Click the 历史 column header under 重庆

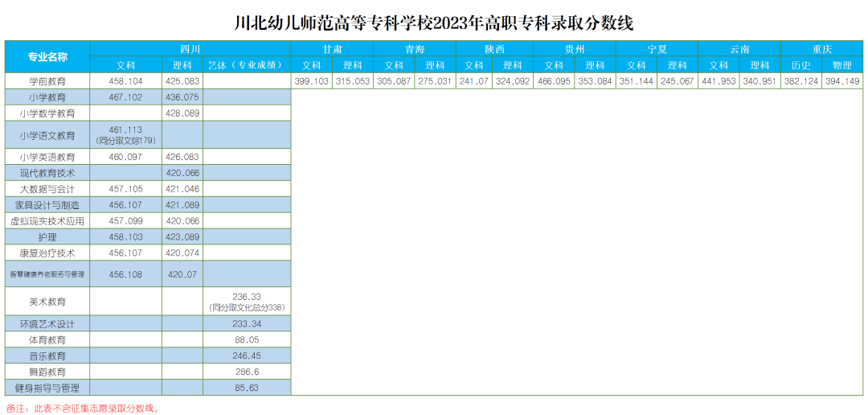[801, 65]
